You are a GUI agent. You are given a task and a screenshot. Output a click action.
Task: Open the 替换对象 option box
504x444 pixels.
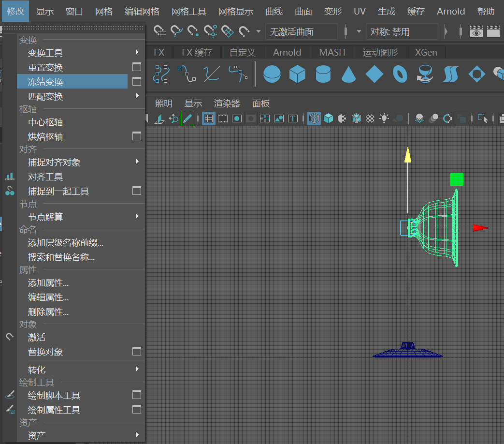137,351
